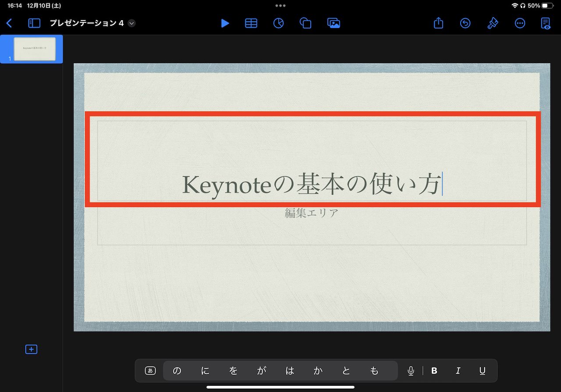This screenshot has width=561, height=392.
Task: Toggle bold formatting
Action: click(434, 371)
